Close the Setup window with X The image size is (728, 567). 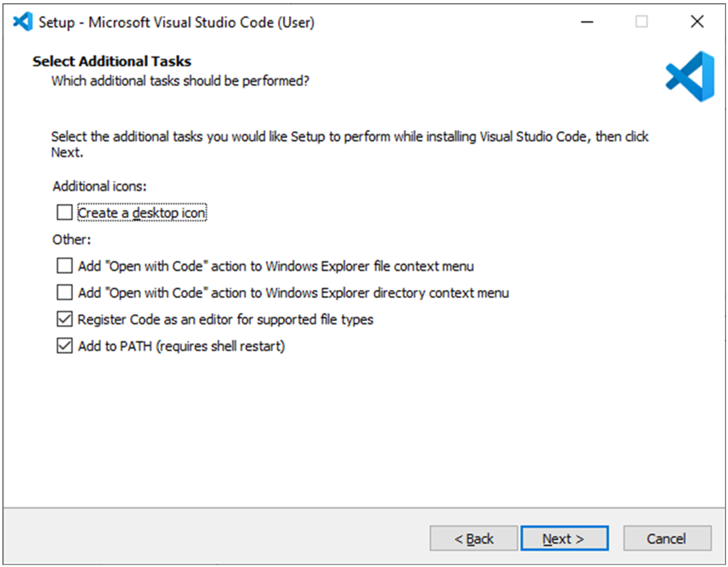tap(697, 22)
